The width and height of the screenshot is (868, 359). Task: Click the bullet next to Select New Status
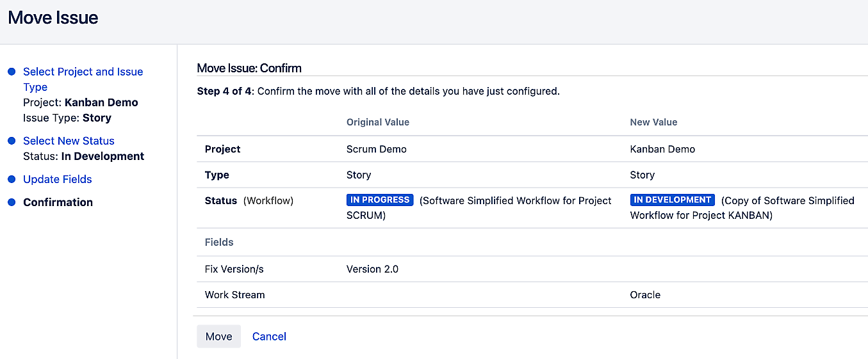12,141
